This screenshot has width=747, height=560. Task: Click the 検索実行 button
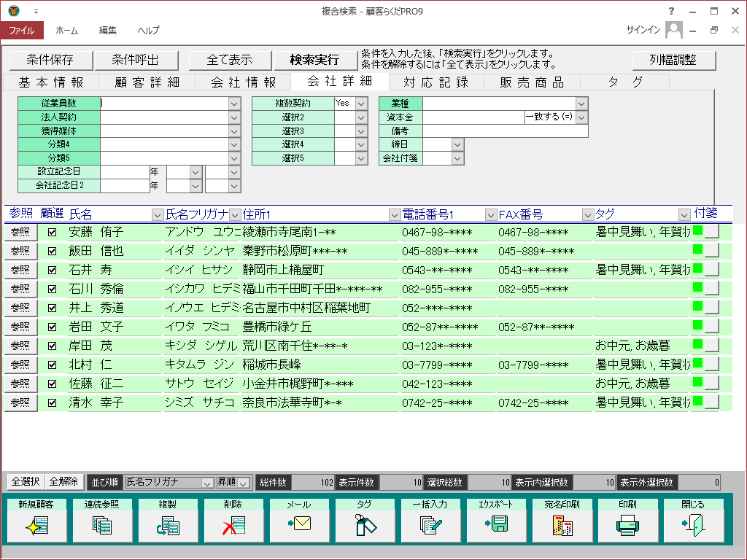click(x=315, y=60)
